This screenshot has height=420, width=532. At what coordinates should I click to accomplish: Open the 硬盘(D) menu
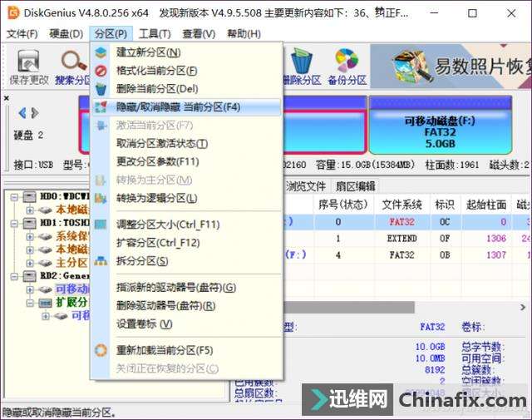pyautogui.click(x=66, y=34)
